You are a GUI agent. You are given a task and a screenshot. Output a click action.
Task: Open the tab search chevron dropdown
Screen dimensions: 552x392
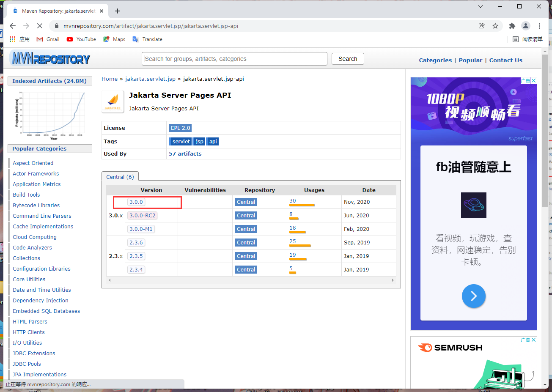480,6
